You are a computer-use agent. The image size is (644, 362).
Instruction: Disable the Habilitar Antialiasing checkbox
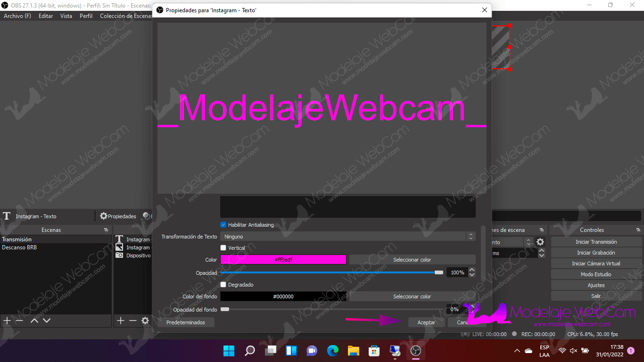pos(223,225)
